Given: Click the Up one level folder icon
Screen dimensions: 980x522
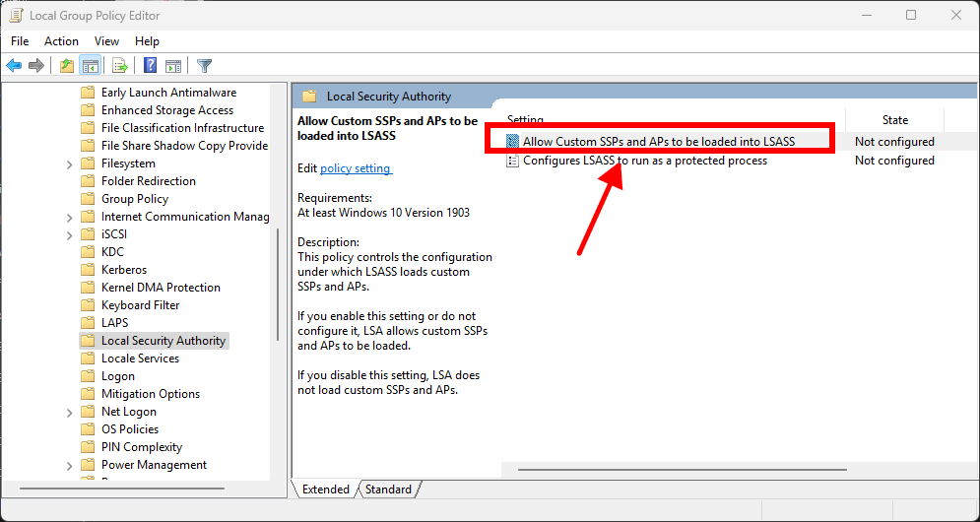Looking at the screenshot, I should (66, 66).
